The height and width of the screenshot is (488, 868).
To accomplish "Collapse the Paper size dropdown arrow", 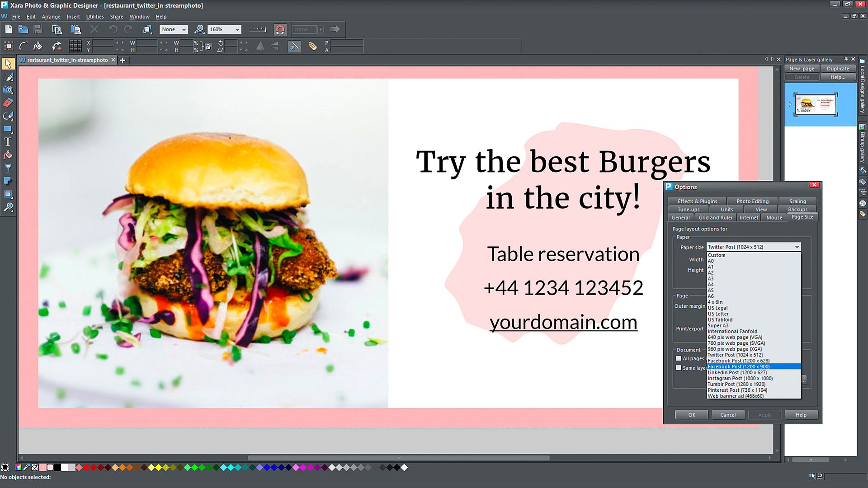I will [x=797, y=247].
